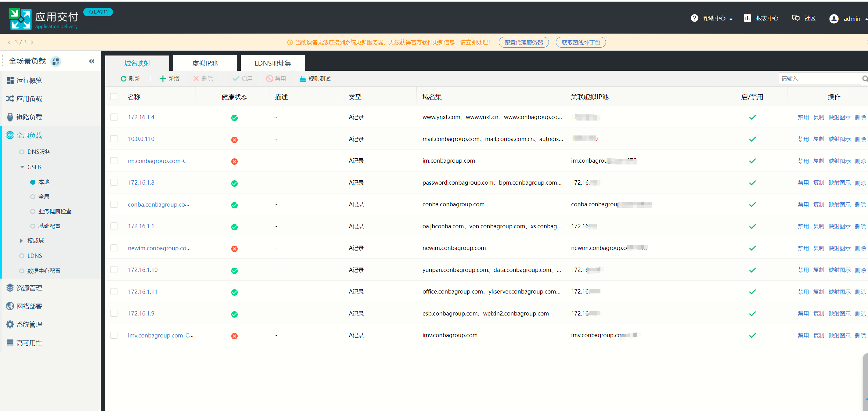
Task: Collapse the GSLB tree node
Action: click(x=22, y=167)
